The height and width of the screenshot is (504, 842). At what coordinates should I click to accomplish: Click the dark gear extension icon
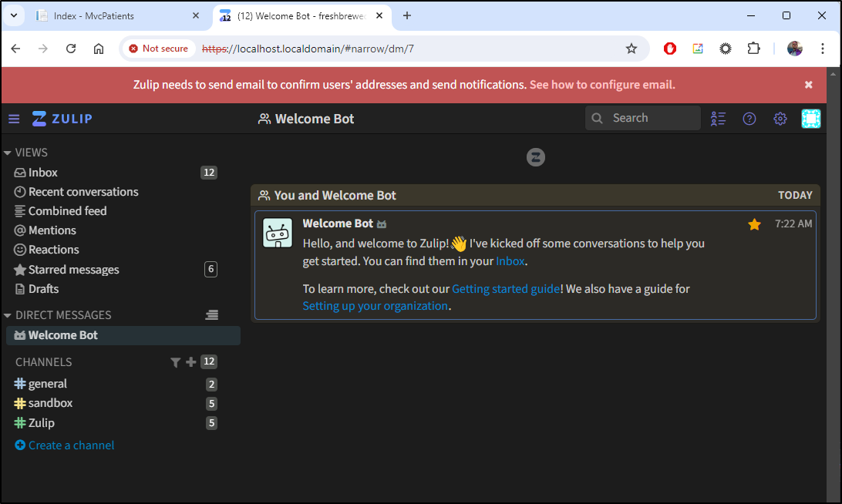click(726, 49)
